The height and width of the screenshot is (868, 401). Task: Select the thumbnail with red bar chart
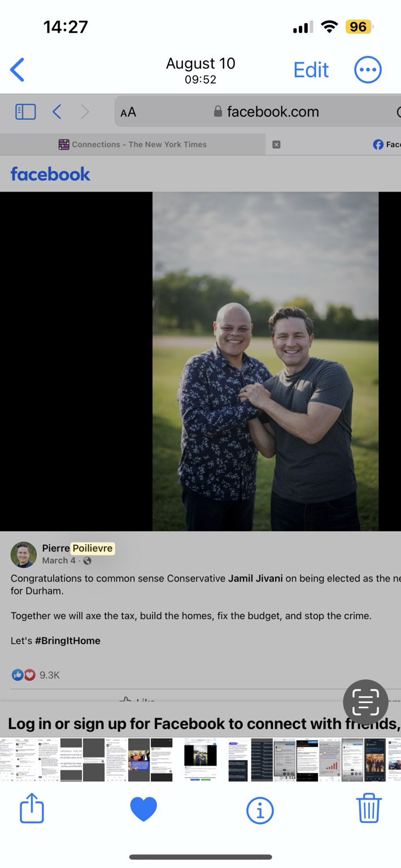tap(329, 760)
